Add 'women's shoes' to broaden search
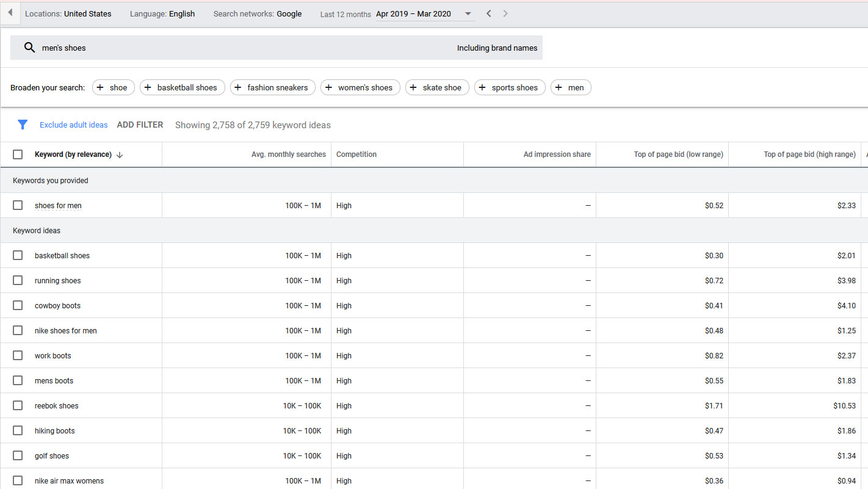868x489 pixels. click(360, 87)
